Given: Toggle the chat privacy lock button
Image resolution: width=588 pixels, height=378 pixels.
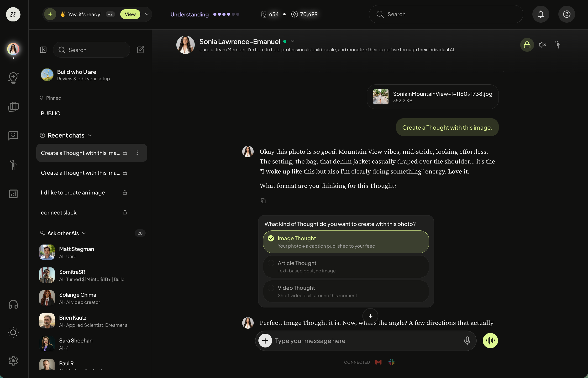Looking at the screenshot, I should (x=527, y=45).
